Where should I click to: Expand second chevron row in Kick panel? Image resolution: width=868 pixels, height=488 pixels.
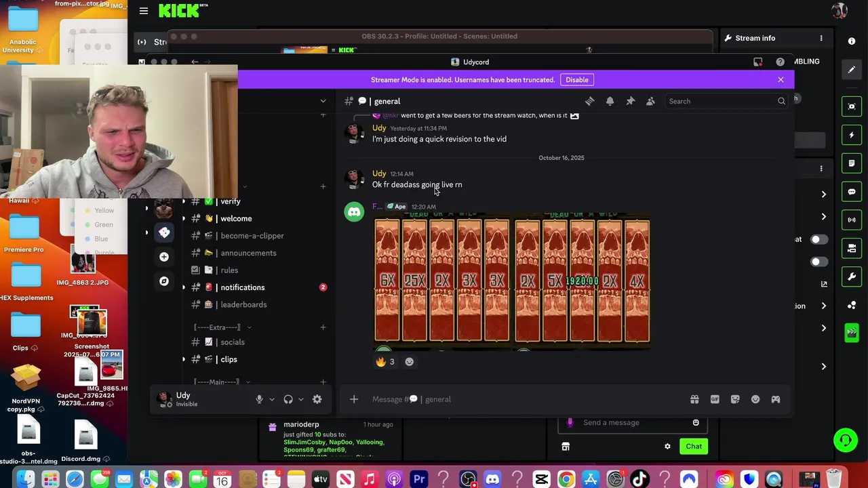823,217
